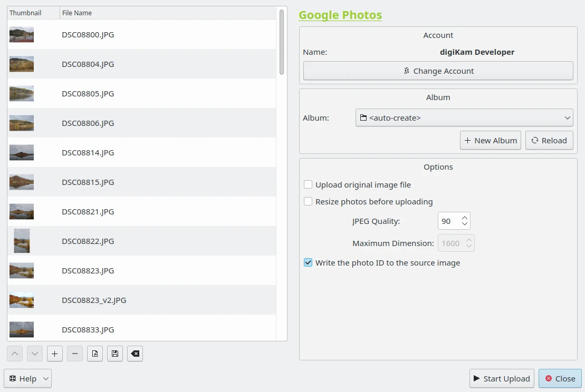Expand the Help menu button
585x392 pixels.
coord(28,378)
